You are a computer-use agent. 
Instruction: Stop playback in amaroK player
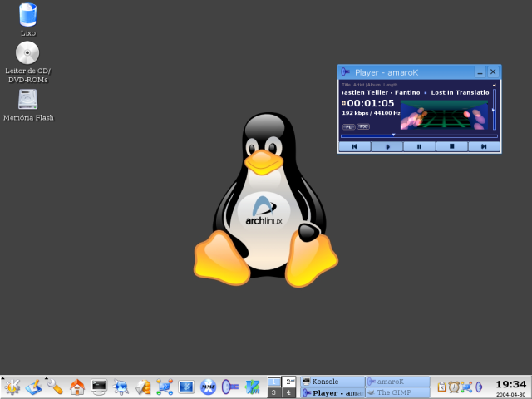451,146
